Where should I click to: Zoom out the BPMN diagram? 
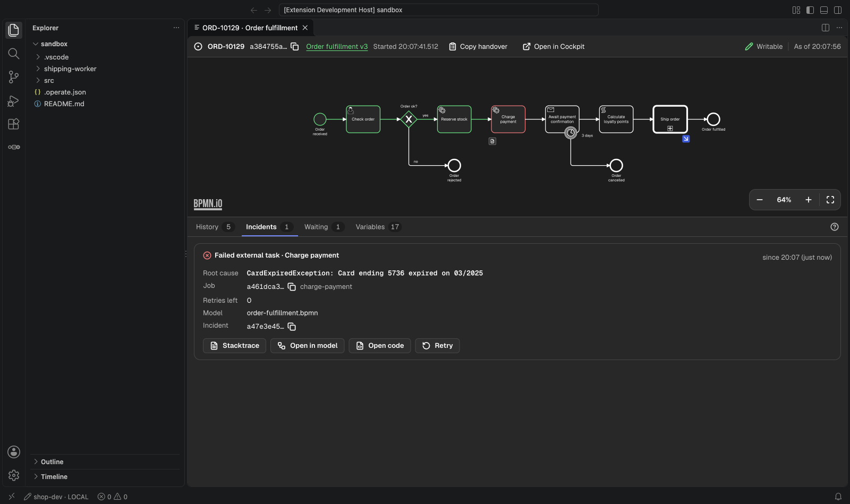click(760, 200)
